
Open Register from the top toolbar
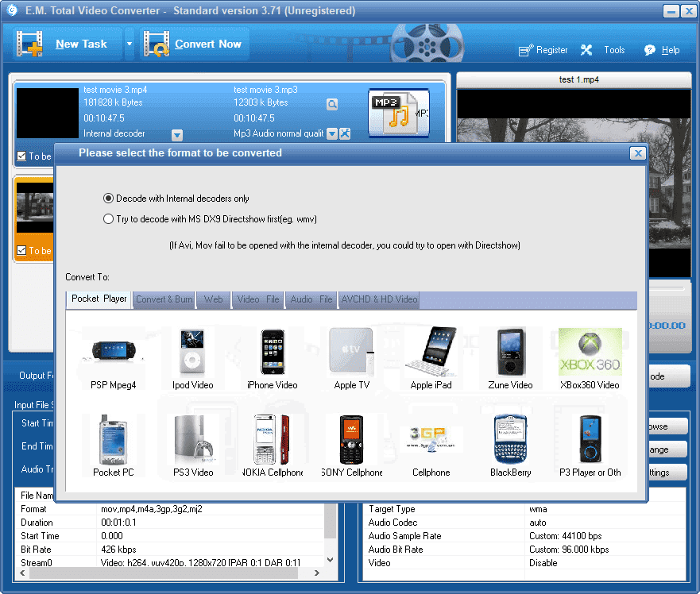543,50
